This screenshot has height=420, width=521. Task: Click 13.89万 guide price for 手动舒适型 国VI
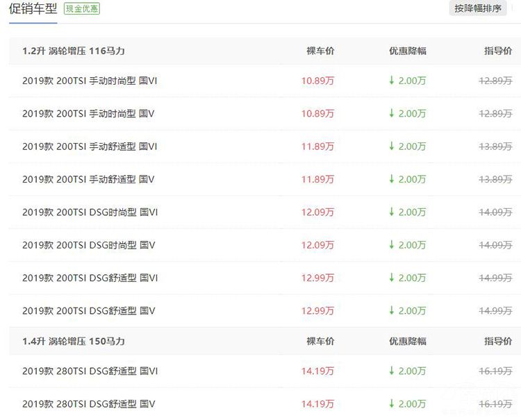(x=495, y=146)
